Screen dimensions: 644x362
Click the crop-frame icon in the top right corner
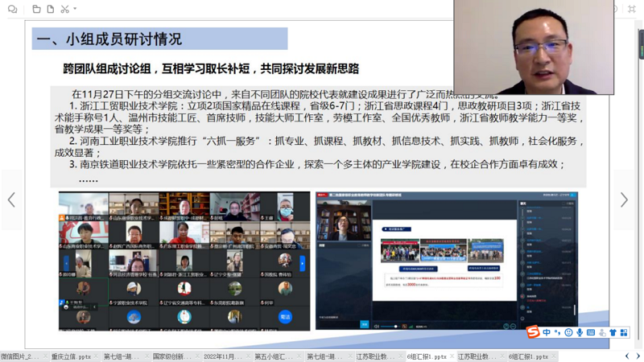tap(632, 9)
